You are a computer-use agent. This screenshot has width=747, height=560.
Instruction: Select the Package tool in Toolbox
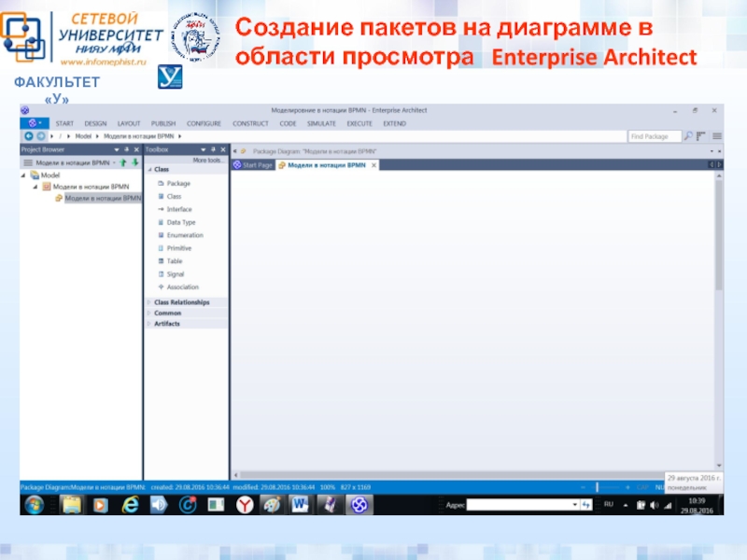177,183
